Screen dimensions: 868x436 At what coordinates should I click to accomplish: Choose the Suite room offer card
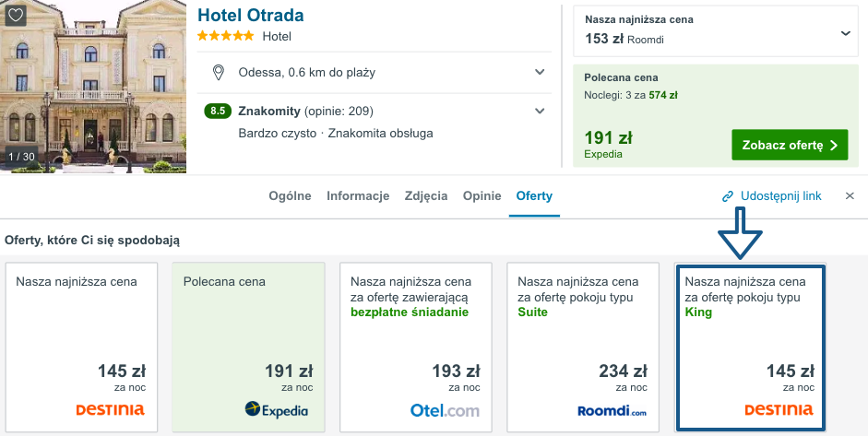pyautogui.click(x=583, y=348)
